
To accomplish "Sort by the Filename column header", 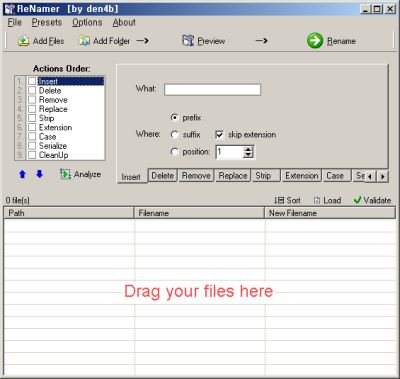I will pos(199,213).
